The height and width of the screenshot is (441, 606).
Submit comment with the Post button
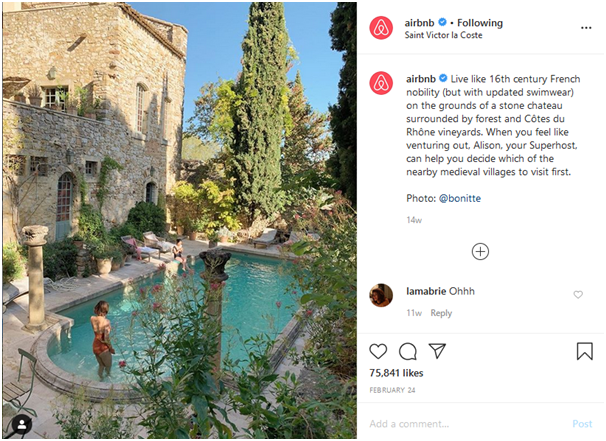coord(582,424)
